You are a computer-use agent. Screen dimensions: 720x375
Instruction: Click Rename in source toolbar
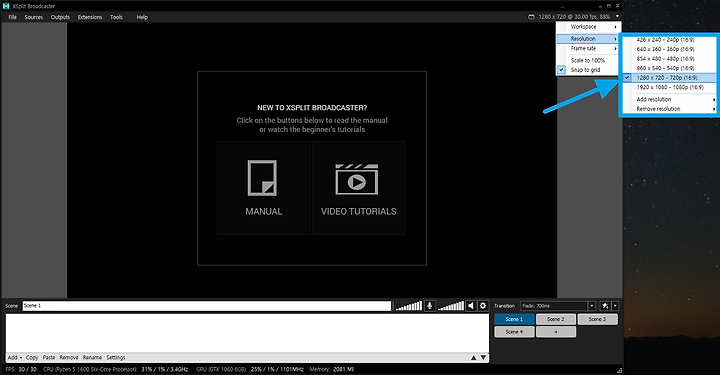(x=92, y=358)
